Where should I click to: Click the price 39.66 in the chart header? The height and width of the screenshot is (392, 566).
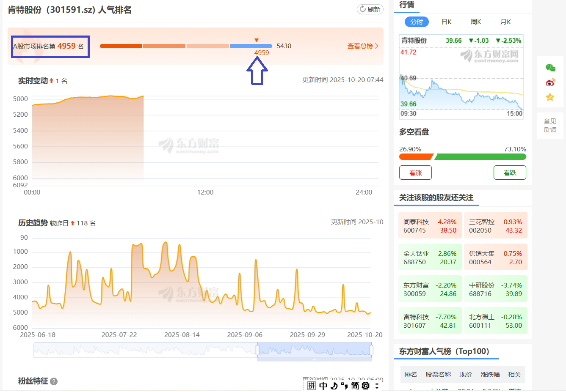click(x=453, y=41)
